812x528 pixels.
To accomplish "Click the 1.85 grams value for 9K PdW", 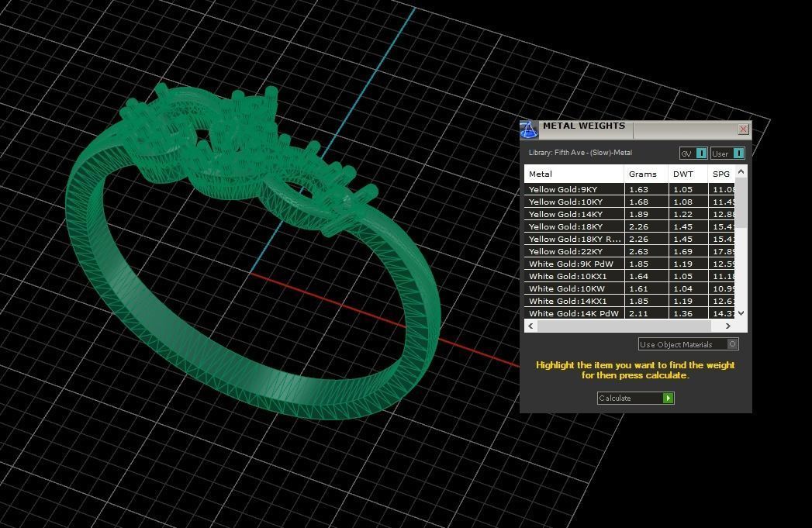I will (x=638, y=264).
